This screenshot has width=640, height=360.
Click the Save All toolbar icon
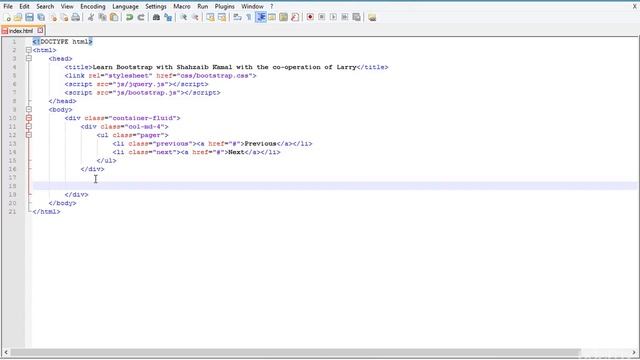[x=41, y=17]
